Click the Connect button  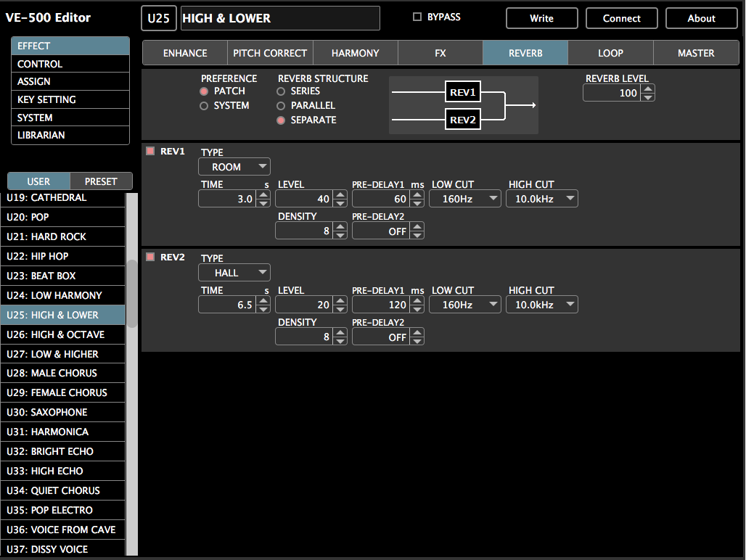(x=622, y=18)
